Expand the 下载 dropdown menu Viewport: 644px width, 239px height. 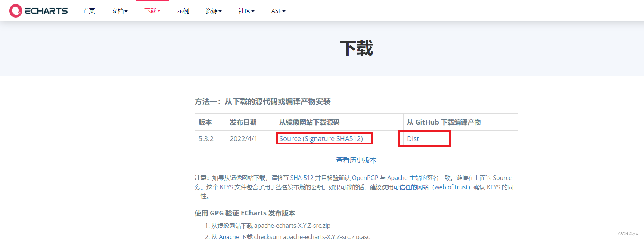[x=152, y=11]
